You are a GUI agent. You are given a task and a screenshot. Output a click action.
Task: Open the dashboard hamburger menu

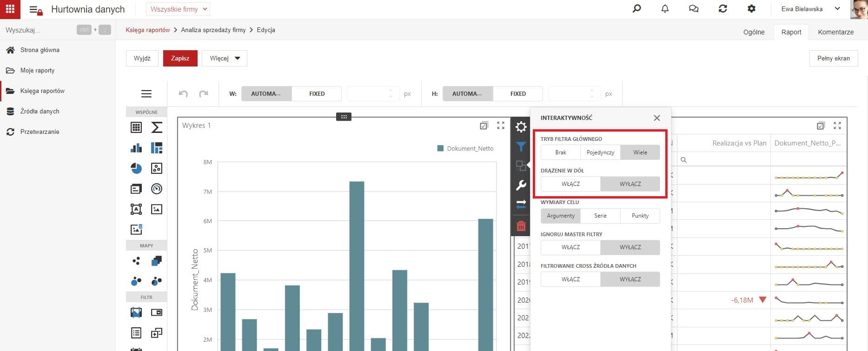pos(146,94)
